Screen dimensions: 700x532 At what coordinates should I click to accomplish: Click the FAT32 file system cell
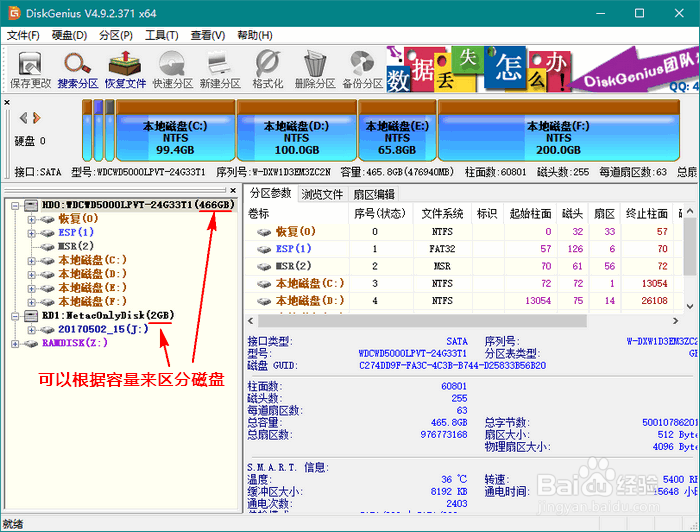pos(442,249)
